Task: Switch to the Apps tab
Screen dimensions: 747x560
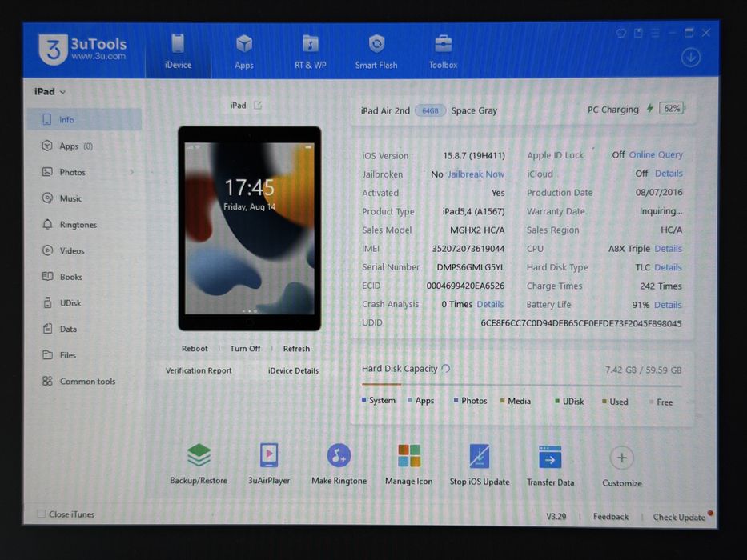Action: (x=244, y=51)
